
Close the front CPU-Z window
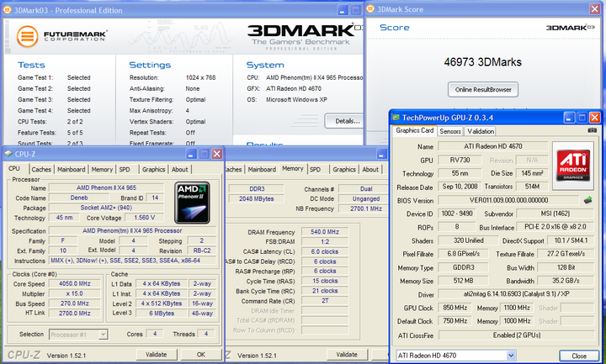(x=217, y=154)
